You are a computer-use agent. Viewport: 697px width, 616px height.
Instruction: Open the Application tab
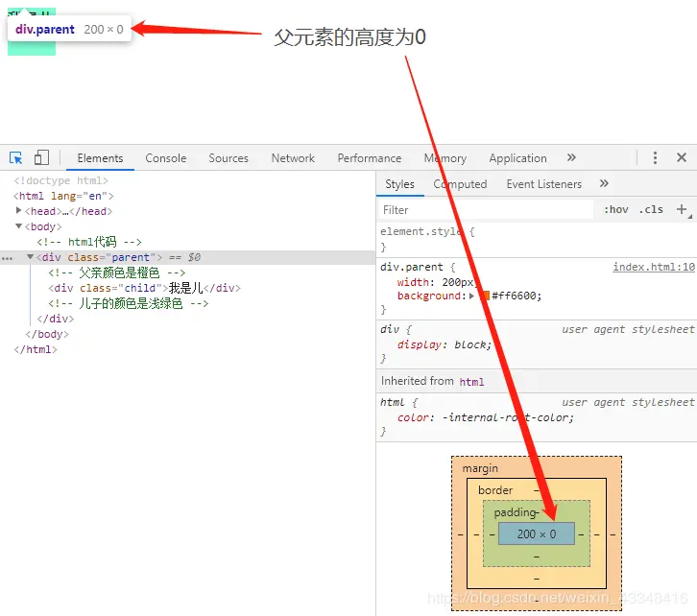[x=517, y=158]
